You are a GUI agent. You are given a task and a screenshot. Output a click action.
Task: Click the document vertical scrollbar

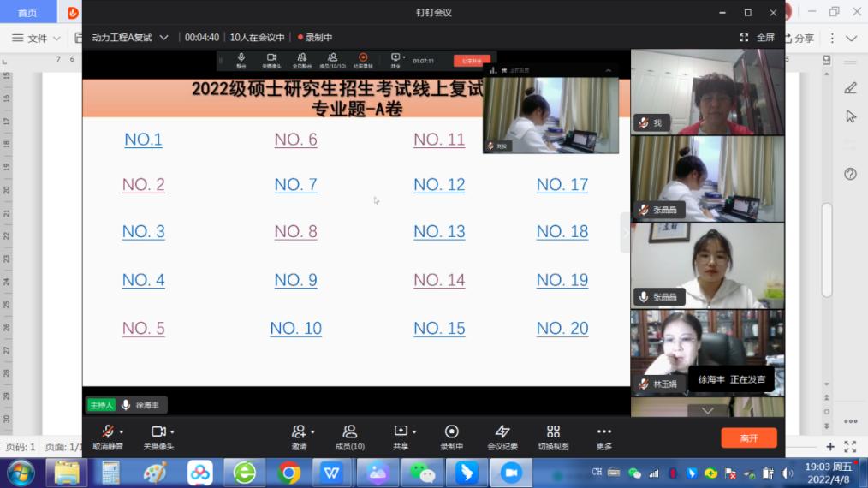[x=827, y=248]
